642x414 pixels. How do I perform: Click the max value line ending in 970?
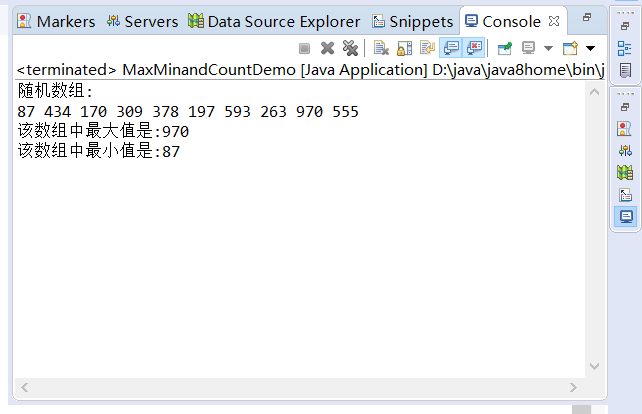tap(103, 131)
